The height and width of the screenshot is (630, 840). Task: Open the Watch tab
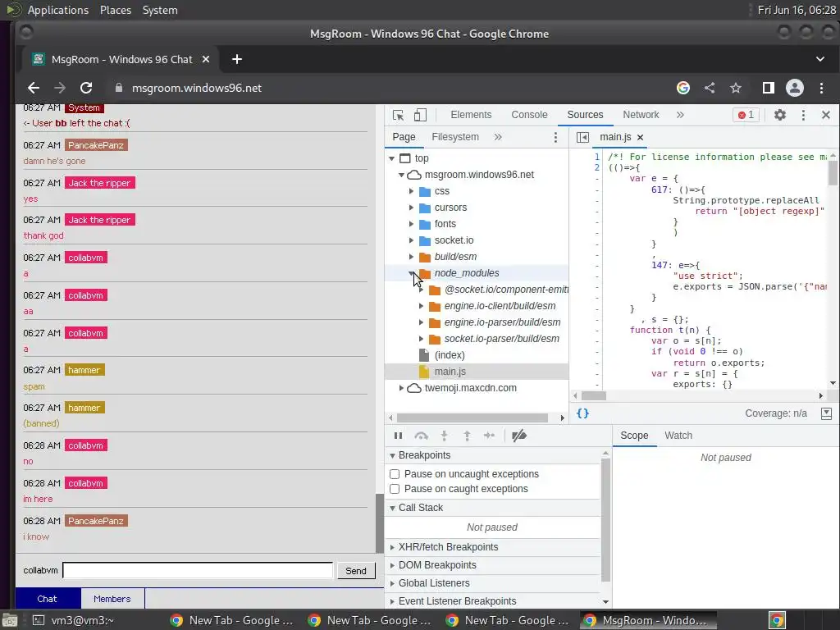tap(678, 436)
